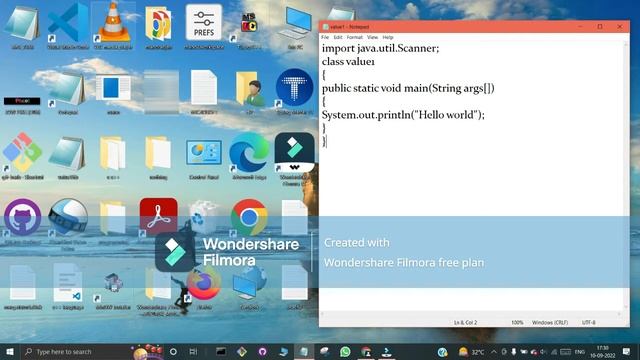The height and width of the screenshot is (360, 640).
Task: Click the Notepad vertical scrollbar
Action: tap(626, 176)
